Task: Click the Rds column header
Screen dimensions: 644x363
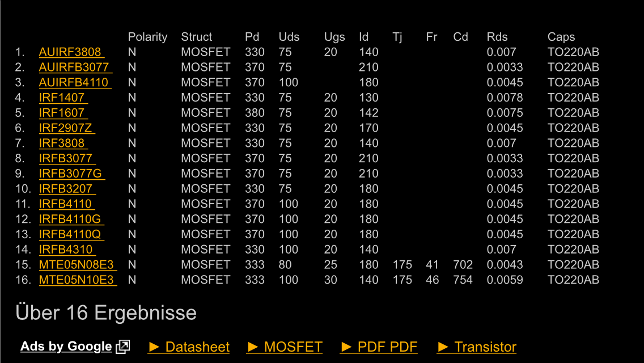Action: tap(497, 37)
